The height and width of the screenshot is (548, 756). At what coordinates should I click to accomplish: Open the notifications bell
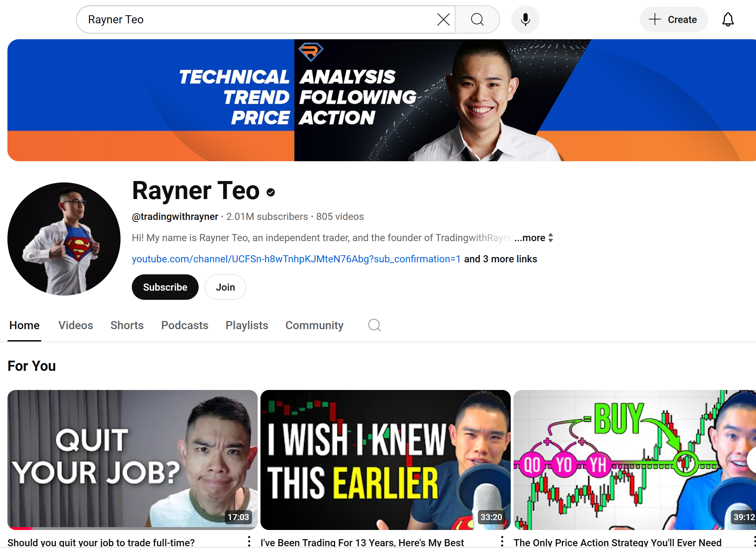[x=728, y=19]
